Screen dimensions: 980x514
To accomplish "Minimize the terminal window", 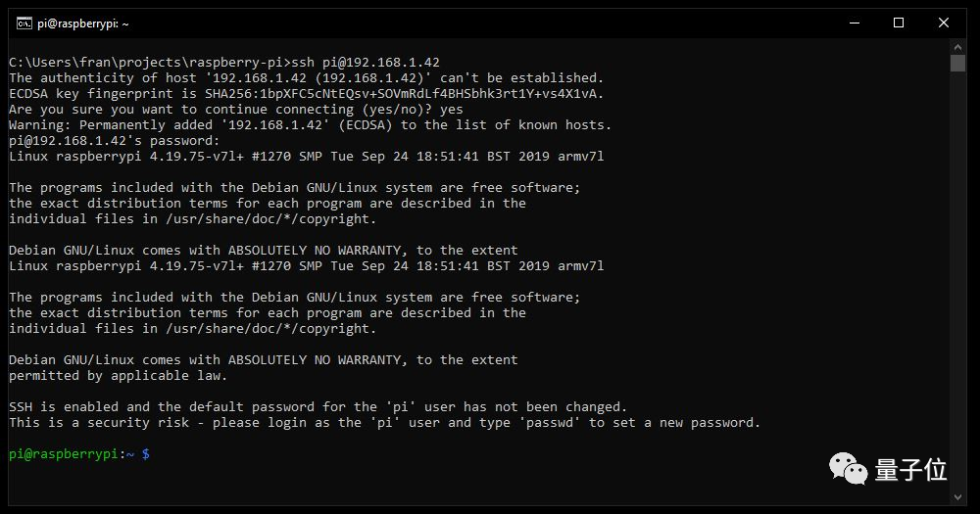I will 855,23.
